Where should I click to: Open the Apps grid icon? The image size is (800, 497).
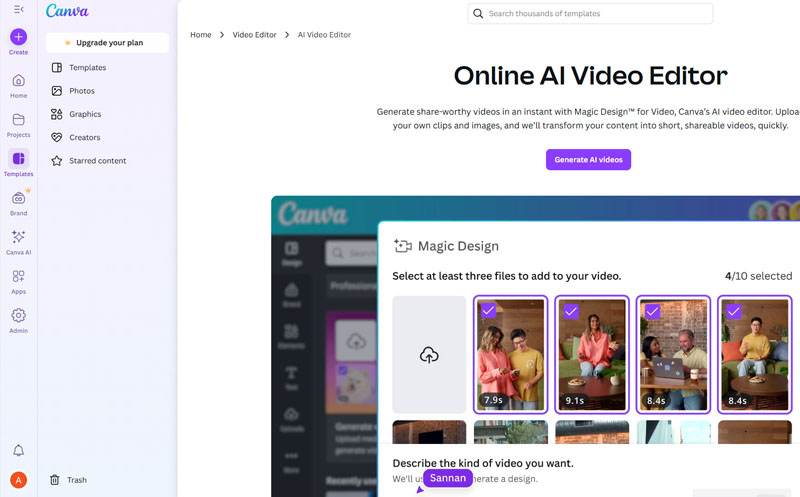click(18, 276)
